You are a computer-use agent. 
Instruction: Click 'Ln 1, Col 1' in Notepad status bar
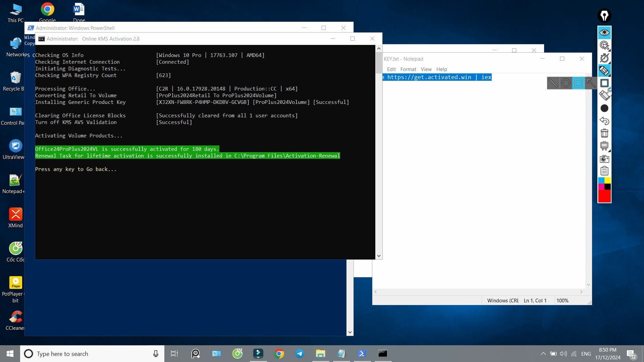pos(535,301)
